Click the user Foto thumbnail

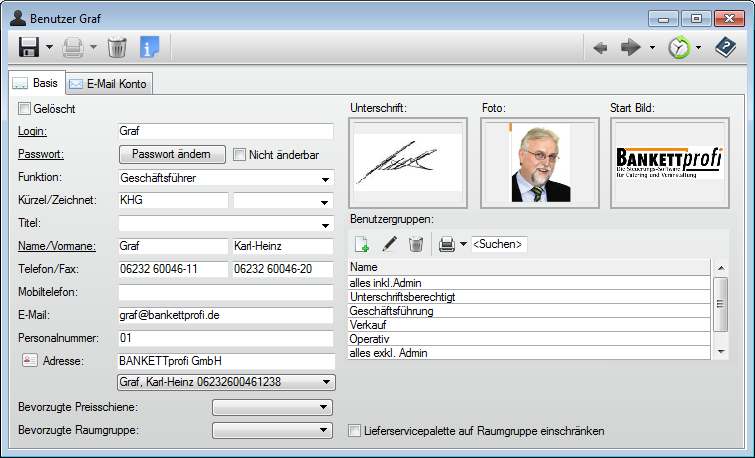(539, 163)
